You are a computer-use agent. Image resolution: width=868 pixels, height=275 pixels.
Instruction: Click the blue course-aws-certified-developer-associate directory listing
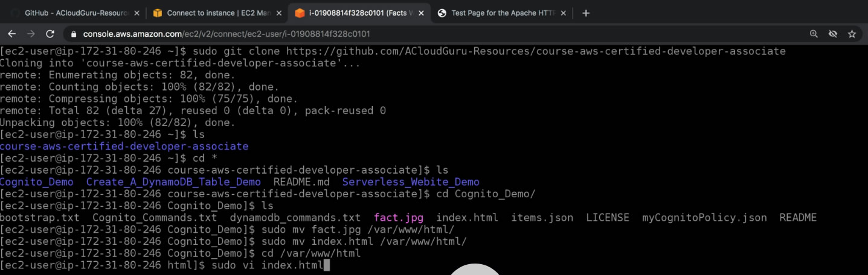[124, 147]
